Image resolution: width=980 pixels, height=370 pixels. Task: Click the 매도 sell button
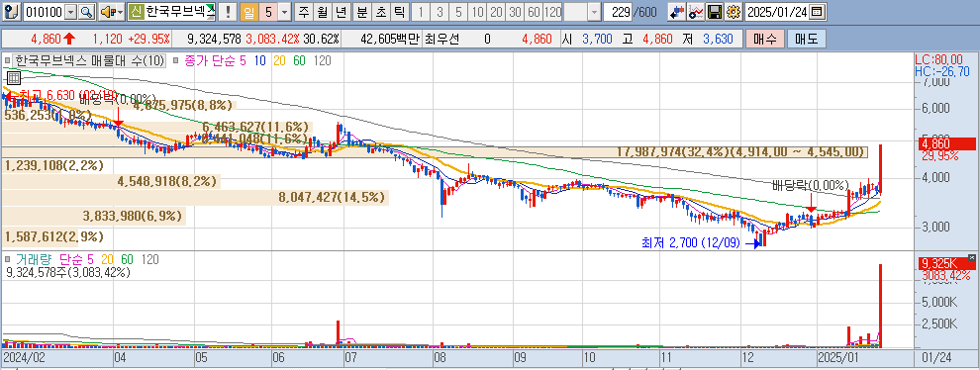(x=807, y=39)
